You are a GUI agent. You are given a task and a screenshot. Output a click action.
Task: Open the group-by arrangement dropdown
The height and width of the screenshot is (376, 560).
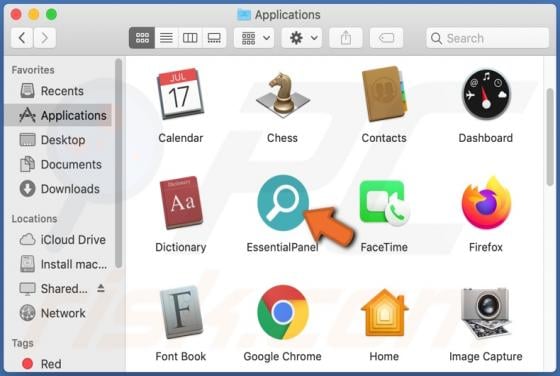coord(254,37)
